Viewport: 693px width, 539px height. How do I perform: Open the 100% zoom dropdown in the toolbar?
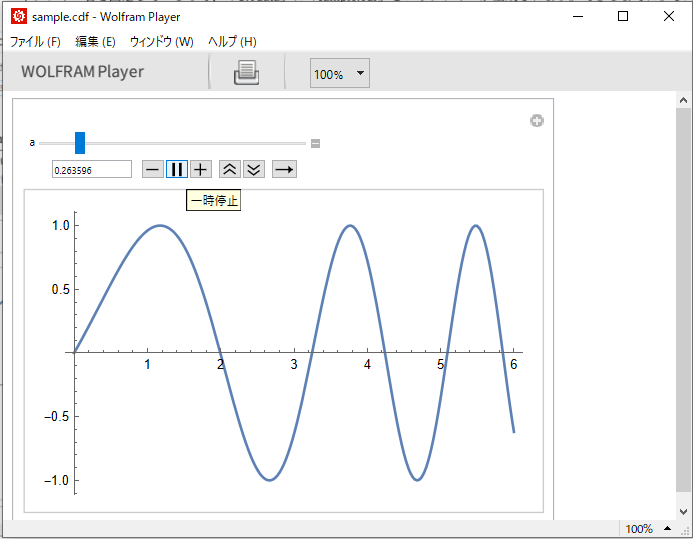click(x=339, y=73)
